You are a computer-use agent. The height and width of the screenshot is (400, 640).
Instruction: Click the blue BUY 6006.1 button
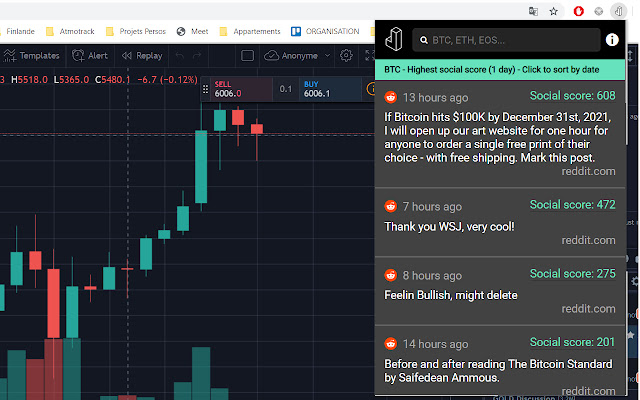tap(326, 89)
